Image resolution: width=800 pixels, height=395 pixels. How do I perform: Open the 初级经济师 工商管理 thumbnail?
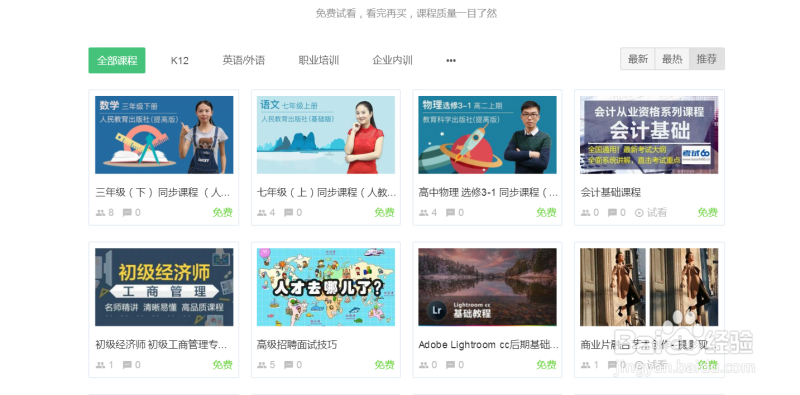pos(164,287)
